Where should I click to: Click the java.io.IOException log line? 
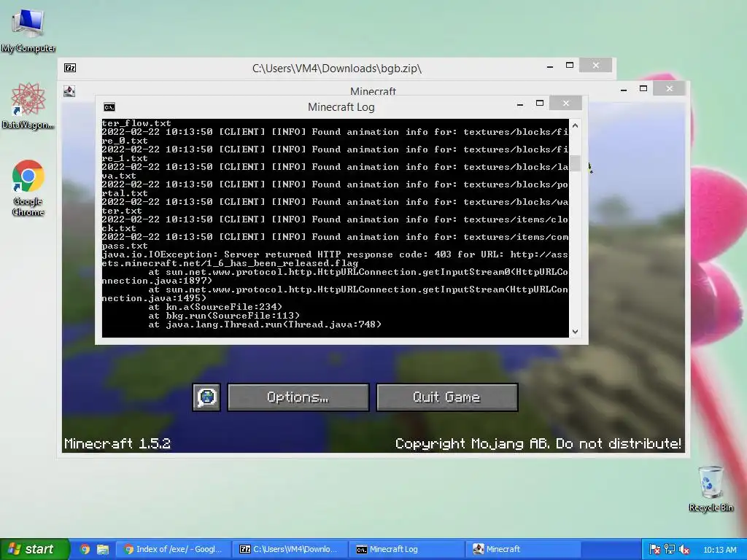tap(335, 259)
